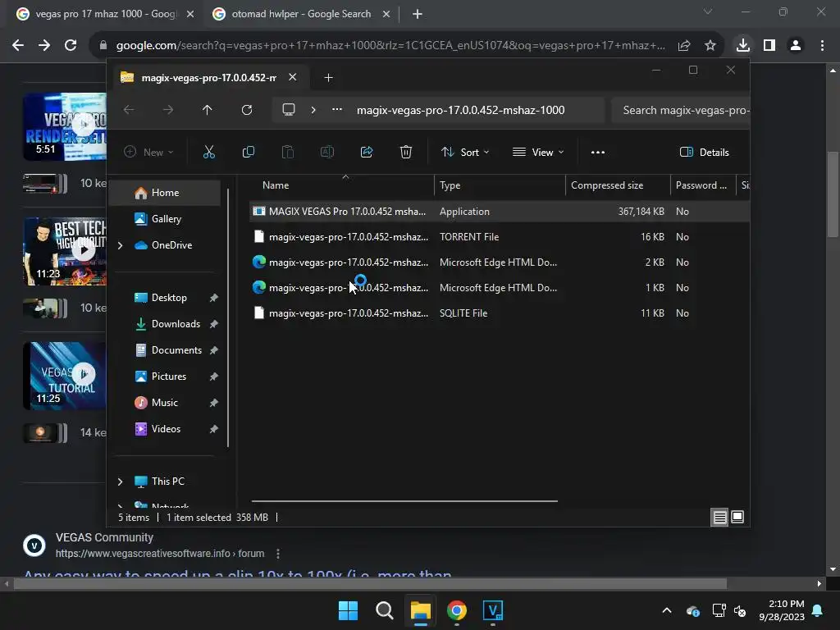Click the breadcrumb chevron after PC icon

pyautogui.click(x=313, y=110)
